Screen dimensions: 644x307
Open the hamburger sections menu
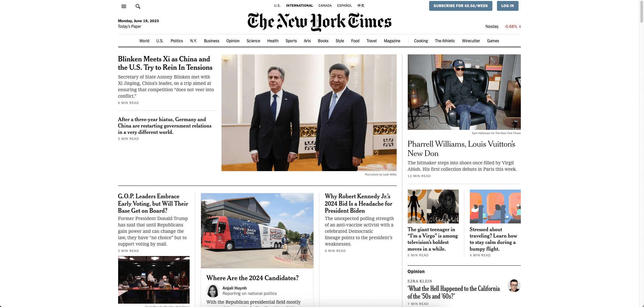click(124, 6)
